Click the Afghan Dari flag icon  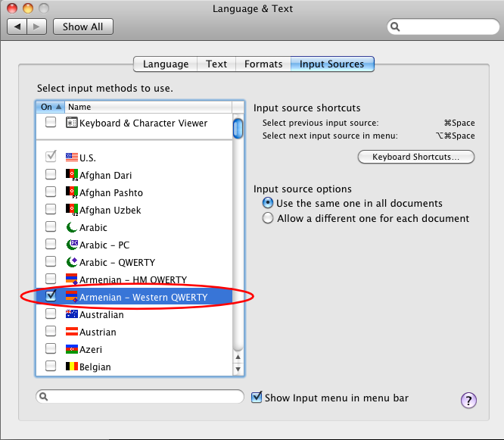(x=72, y=175)
